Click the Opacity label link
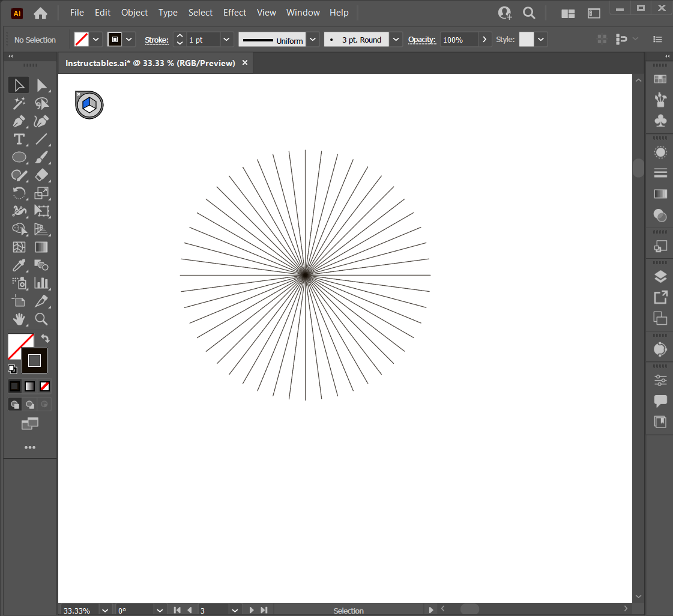 pyautogui.click(x=421, y=40)
